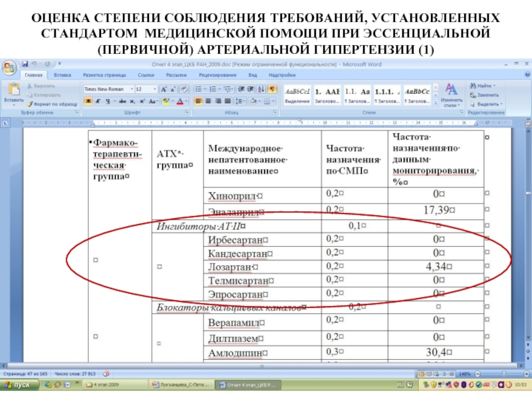Click the Subscript icon
This screenshot has height=399, width=532.
(132, 101)
